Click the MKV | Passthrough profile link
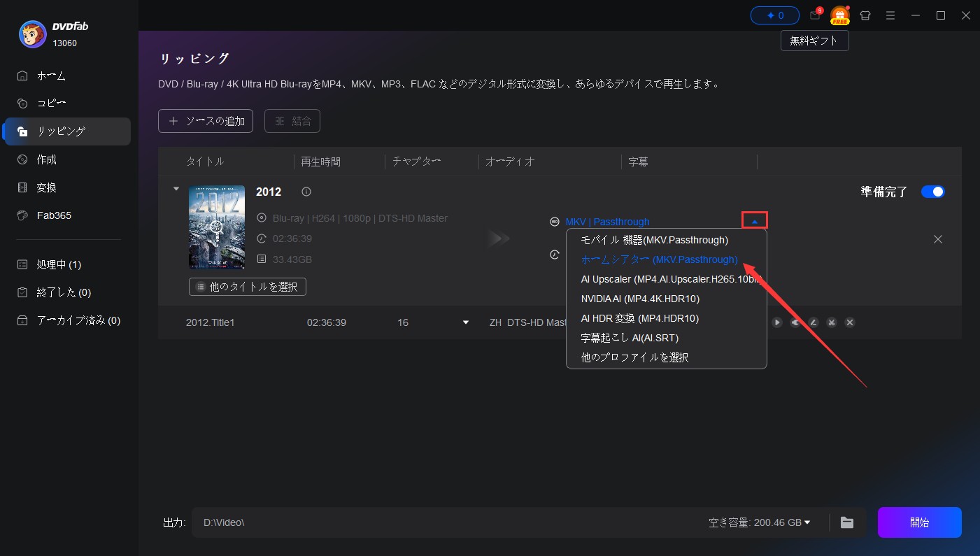This screenshot has height=556, width=980. pyautogui.click(x=607, y=222)
